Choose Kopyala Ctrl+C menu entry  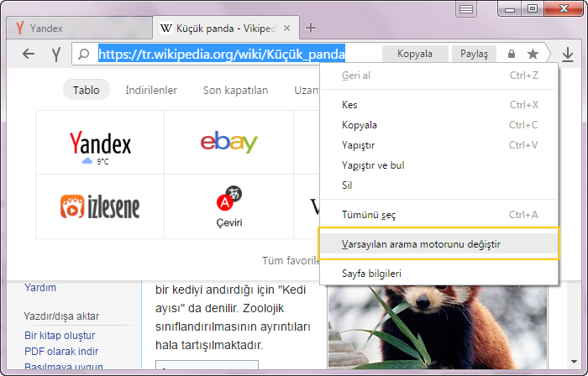click(439, 125)
